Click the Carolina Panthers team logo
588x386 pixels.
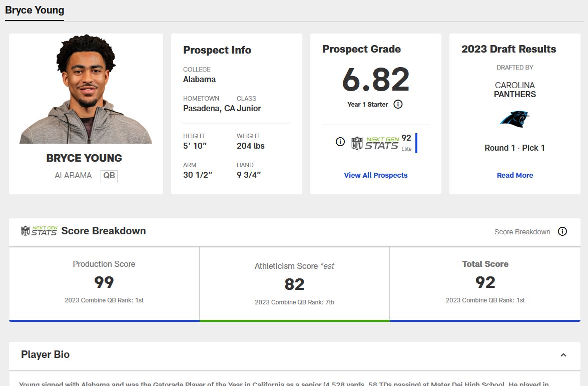[x=514, y=119]
